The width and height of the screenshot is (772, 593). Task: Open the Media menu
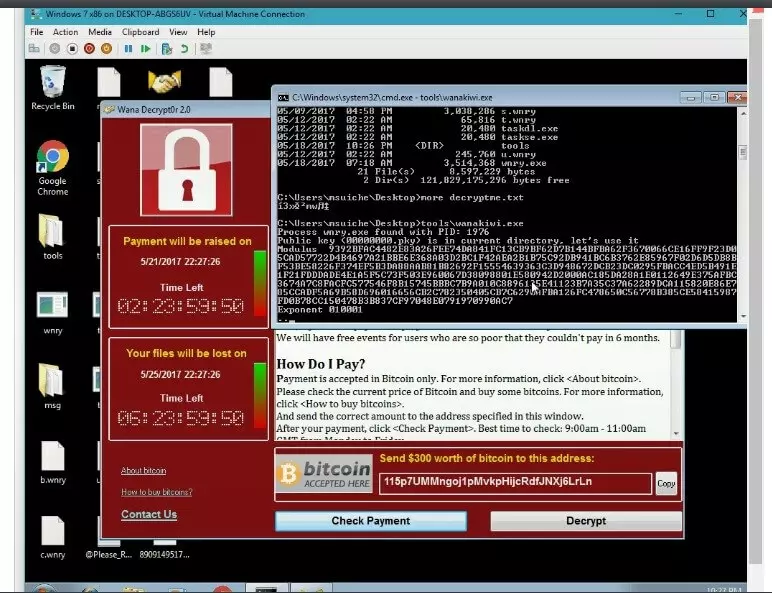pos(100,32)
